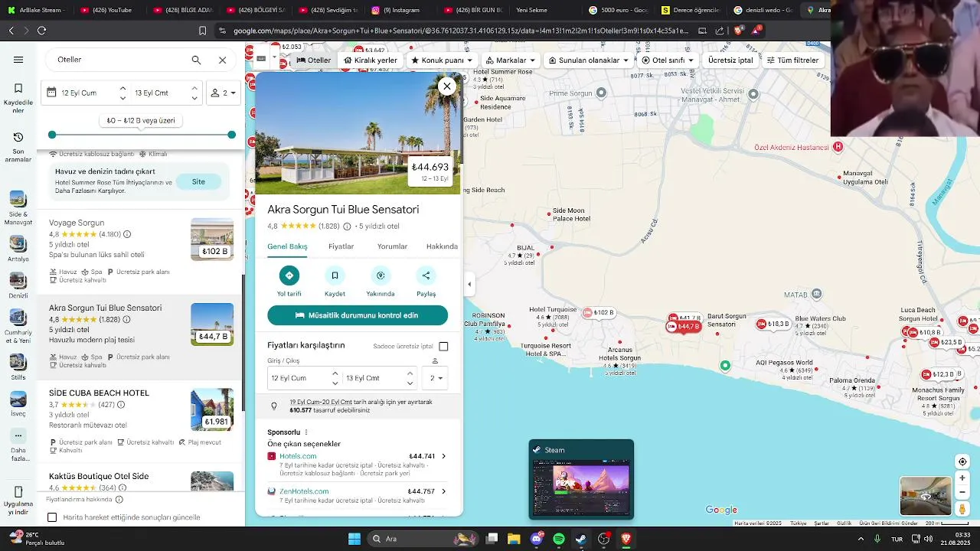Click Müsaitlik durumunu kontrol edin button
980x551 pixels.
pos(358,315)
